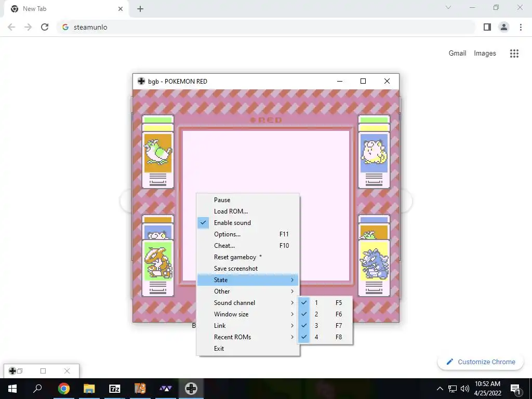Click Chrome tab search chevron
532x399 pixels.
coord(448,7)
